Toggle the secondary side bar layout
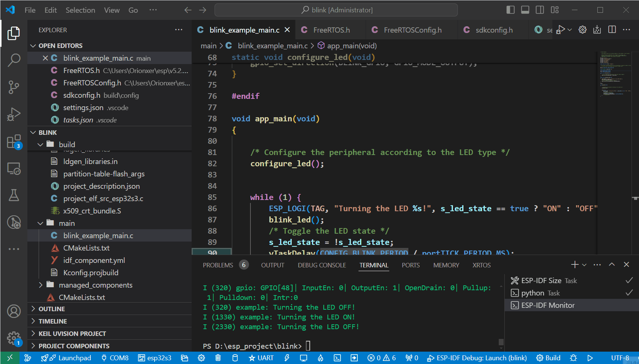The width and height of the screenshot is (639, 364). 540,10
